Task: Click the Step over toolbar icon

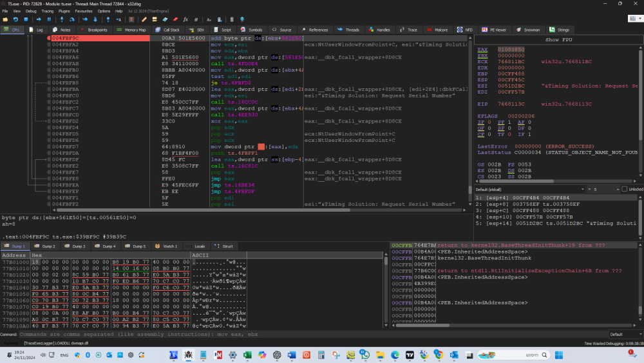Action: pyautogui.click(x=72, y=20)
